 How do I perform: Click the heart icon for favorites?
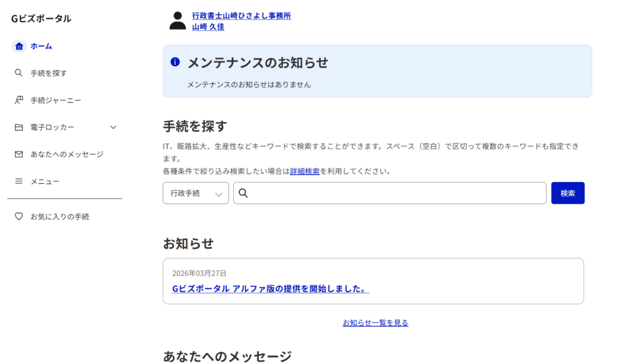19,216
